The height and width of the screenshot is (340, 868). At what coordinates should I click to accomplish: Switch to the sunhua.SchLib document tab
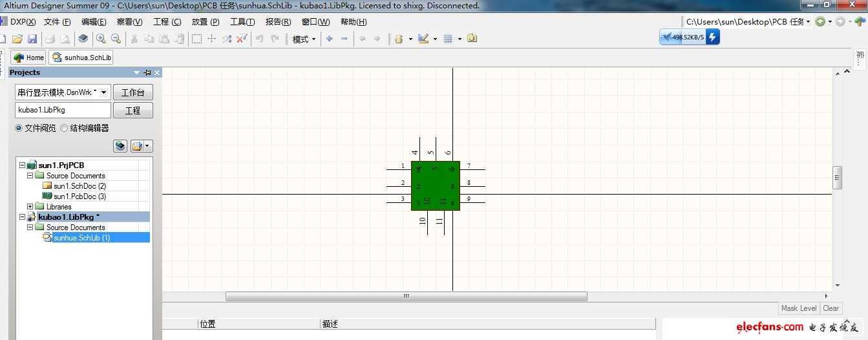[81, 58]
